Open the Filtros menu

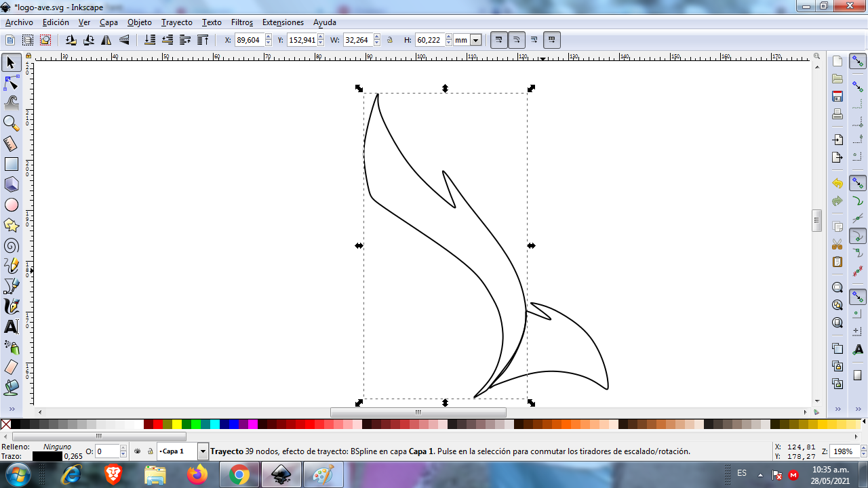(242, 22)
